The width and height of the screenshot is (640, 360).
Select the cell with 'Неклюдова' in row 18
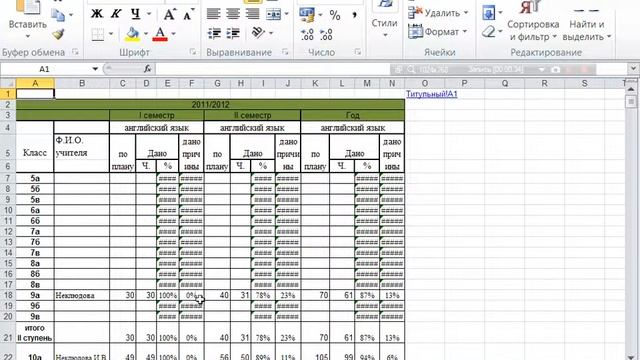pos(82,295)
